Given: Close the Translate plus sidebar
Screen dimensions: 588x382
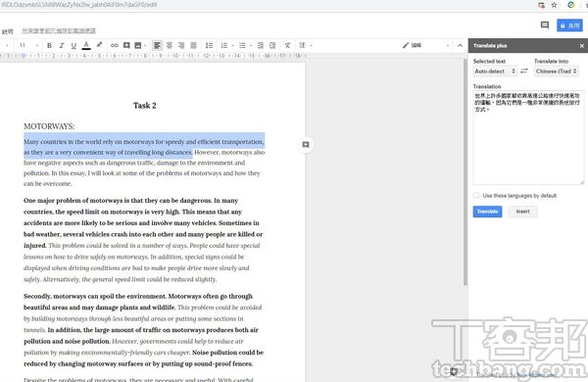Looking at the screenshot, I should (581, 46).
